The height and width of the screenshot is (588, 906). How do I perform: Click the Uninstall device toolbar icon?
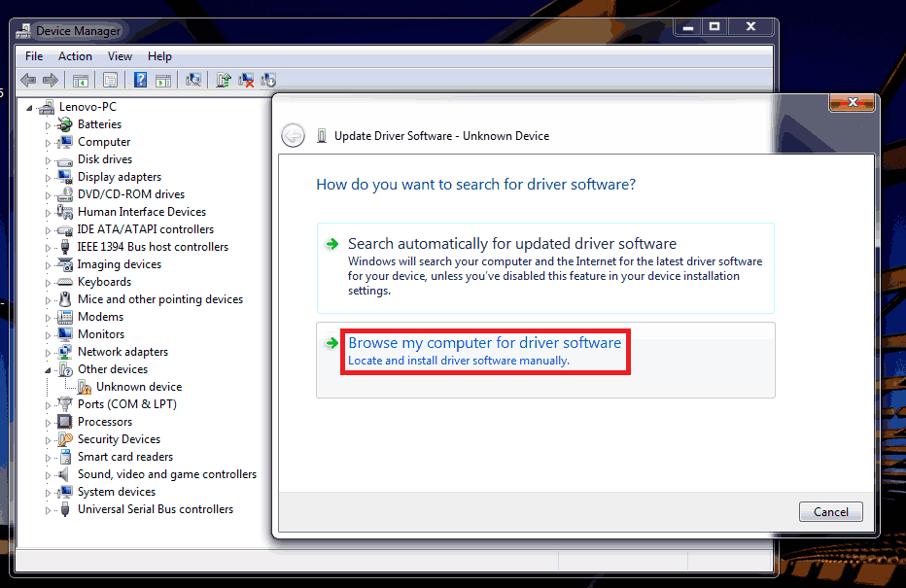point(247,80)
